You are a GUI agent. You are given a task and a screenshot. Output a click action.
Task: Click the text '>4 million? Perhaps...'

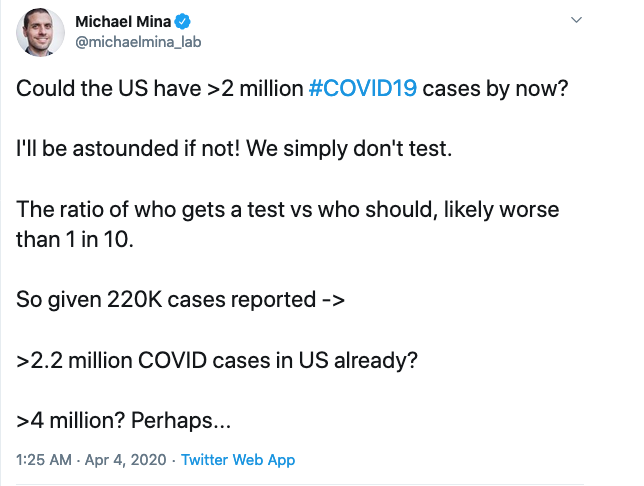coord(123,421)
